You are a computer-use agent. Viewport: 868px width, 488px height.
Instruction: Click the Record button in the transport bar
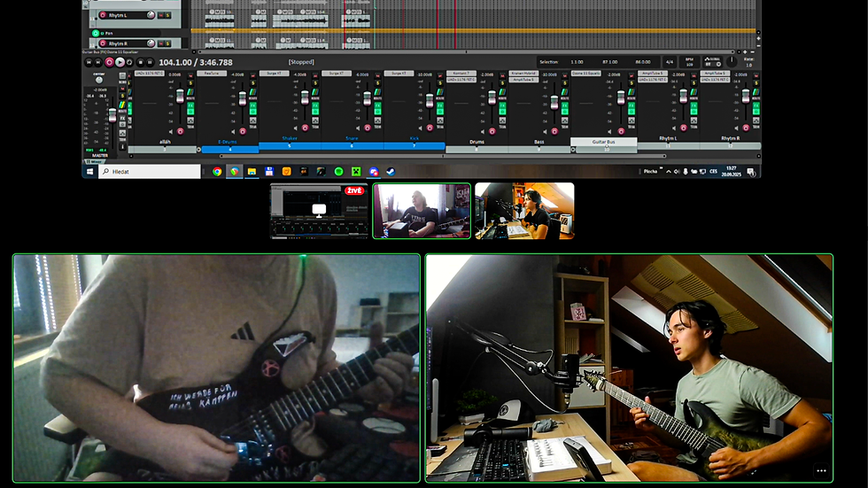click(x=110, y=63)
